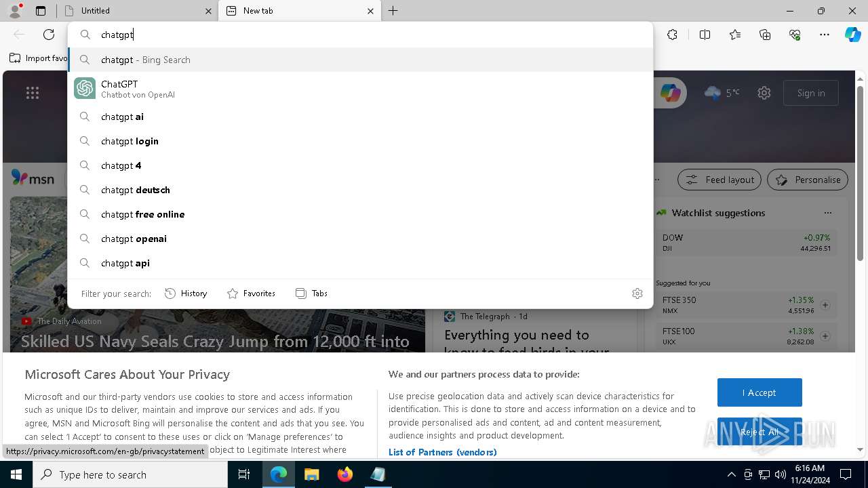868x488 pixels.
Task: Add FTSE 100 to watchlist
Action: (x=825, y=336)
